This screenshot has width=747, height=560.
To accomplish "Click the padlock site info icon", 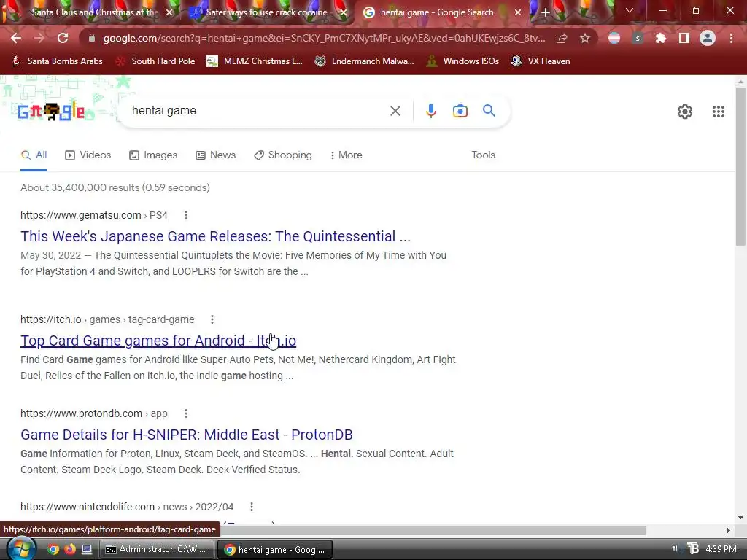I will (92, 38).
